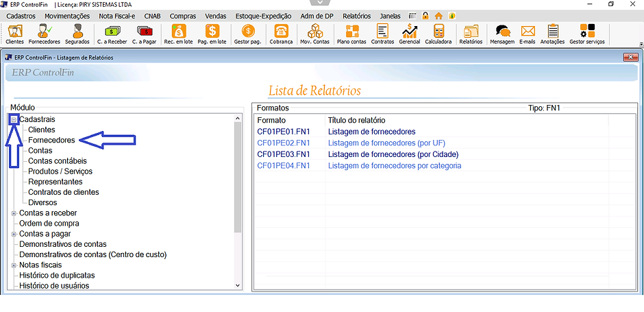
Task: Launch Rec. em lote batch receipts
Action: (178, 34)
